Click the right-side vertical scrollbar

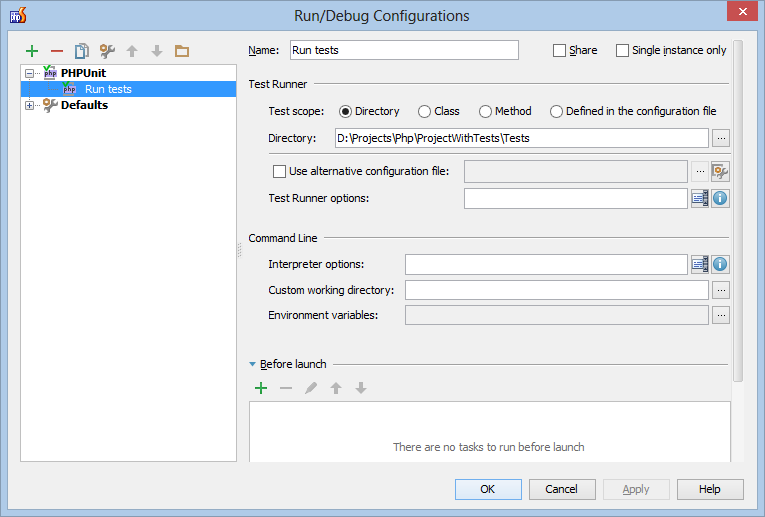738,211
